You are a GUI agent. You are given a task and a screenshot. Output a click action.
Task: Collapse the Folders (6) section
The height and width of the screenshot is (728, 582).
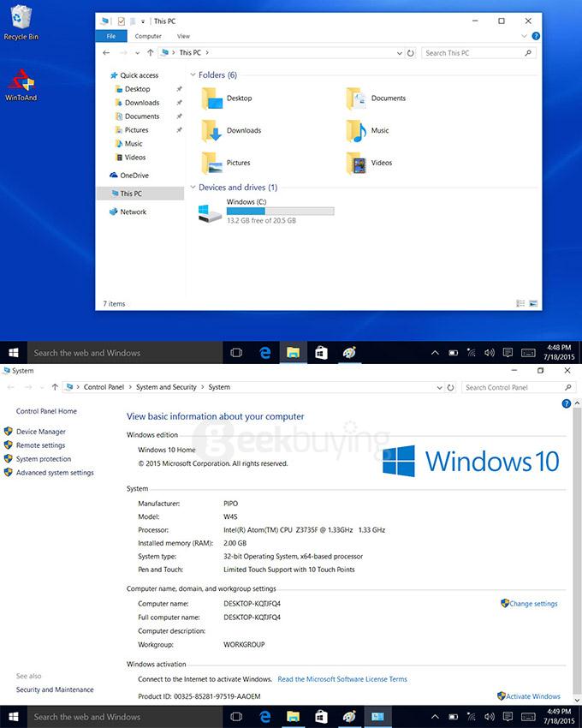(193, 75)
